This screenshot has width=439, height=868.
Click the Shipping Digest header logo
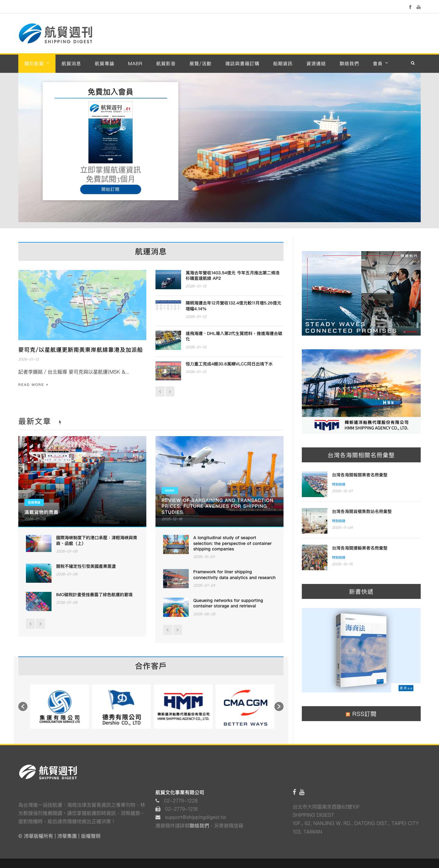[x=55, y=33]
